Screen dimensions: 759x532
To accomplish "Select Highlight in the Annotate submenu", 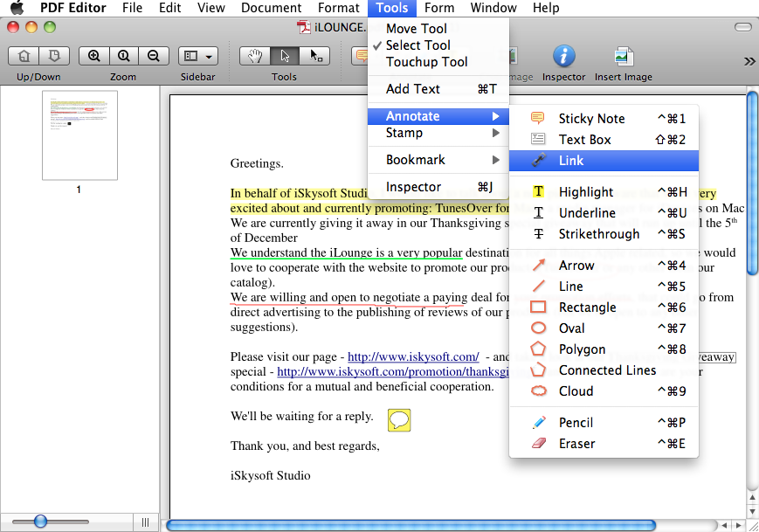I will coord(586,191).
